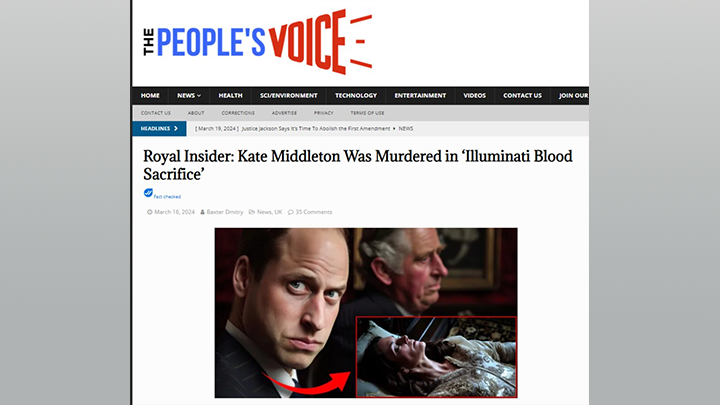Open the Home menu item
This screenshot has width=720, height=405.
pos(150,96)
